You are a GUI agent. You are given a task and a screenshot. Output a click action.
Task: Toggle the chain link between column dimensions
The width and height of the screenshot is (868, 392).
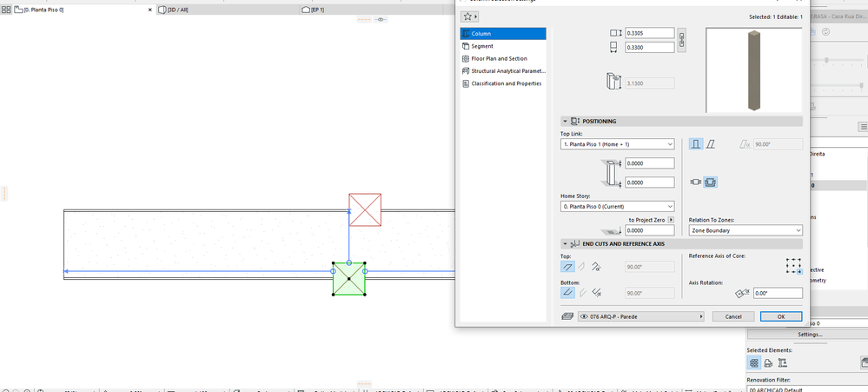coord(682,40)
